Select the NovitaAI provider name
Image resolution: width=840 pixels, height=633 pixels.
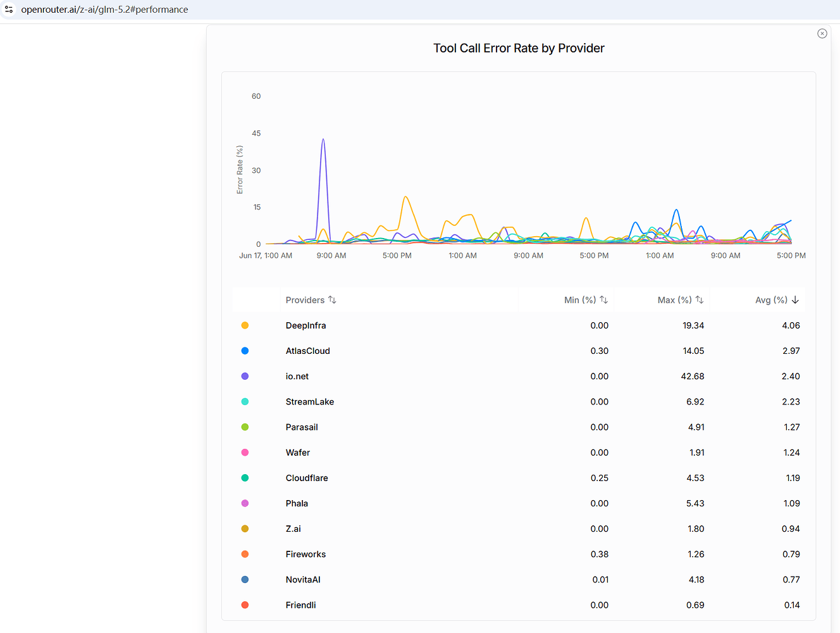(x=303, y=579)
